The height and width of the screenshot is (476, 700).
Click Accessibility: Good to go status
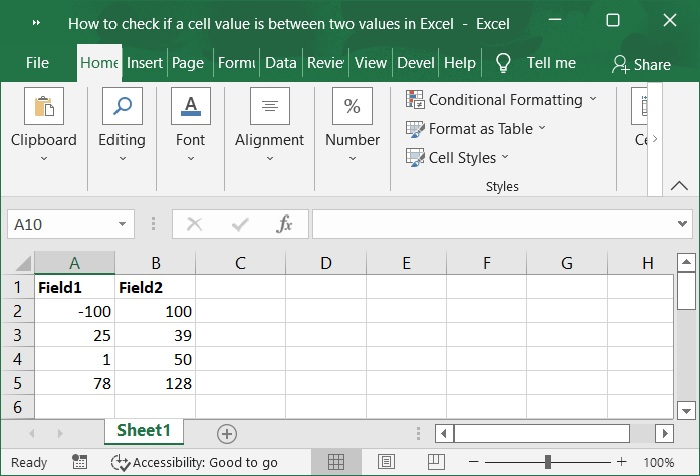coord(194,462)
